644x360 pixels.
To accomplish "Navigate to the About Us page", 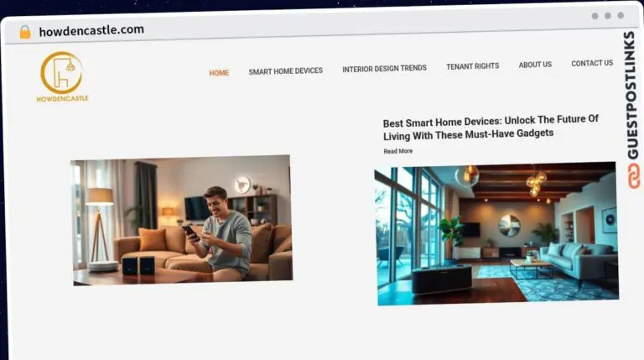I will coord(535,65).
